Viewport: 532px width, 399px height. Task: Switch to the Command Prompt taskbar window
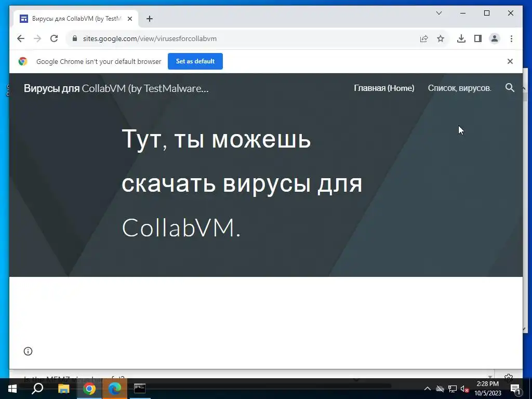pyautogui.click(x=140, y=389)
